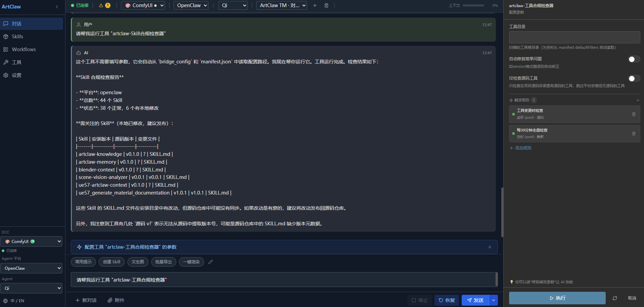Click the 已连接 status in top bar
The width and height of the screenshot is (644, 307).
click(x=80, y=5)
